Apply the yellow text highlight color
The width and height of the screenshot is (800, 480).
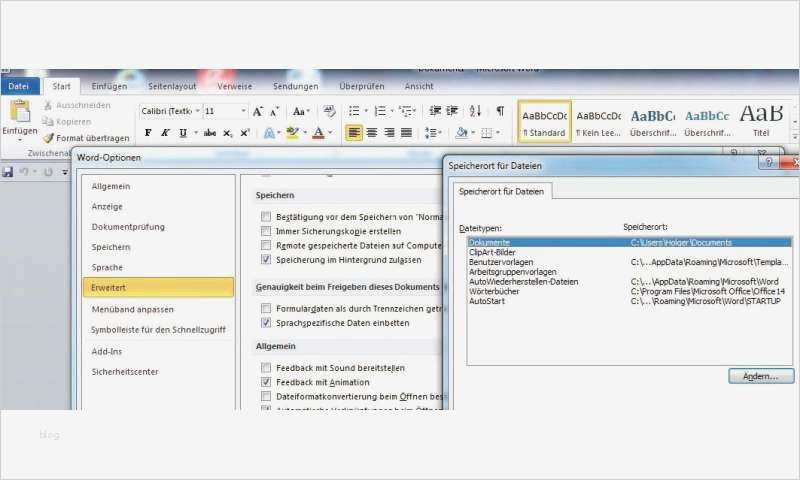click(293, 133)
